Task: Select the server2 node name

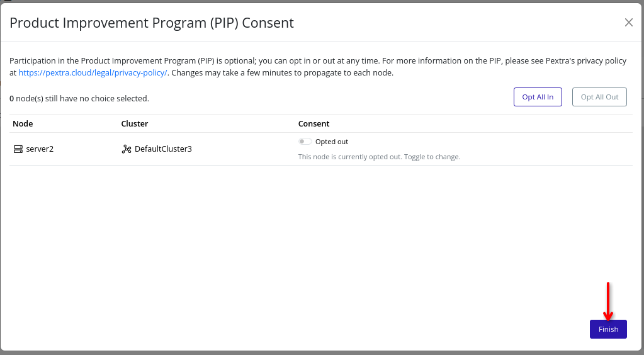Action: tap(40, 149)
